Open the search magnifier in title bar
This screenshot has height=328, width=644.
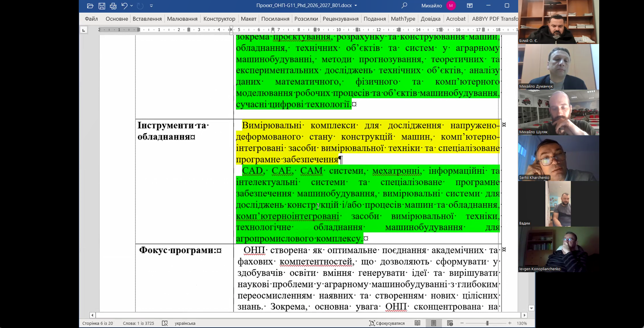[x=404, y=6]
